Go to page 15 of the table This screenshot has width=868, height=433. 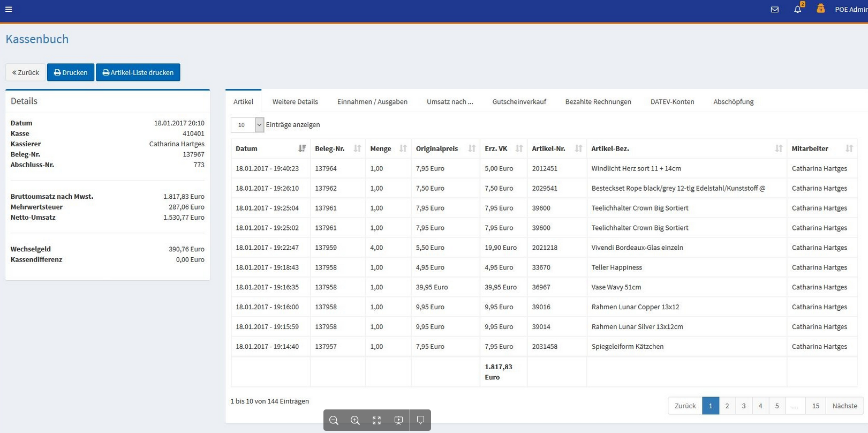[816, 406]
